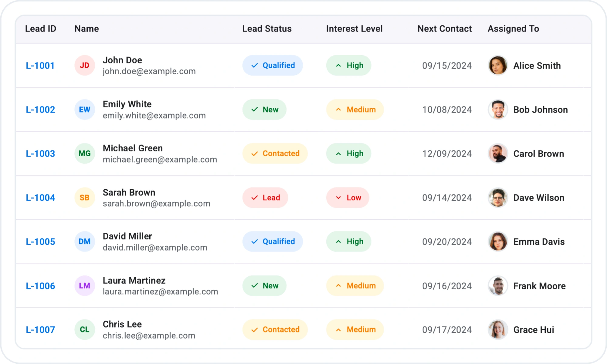Click Laura Martinez's New status badge
Image resolution: width=607 pixels, height=364 pixels.
(264, 286)
